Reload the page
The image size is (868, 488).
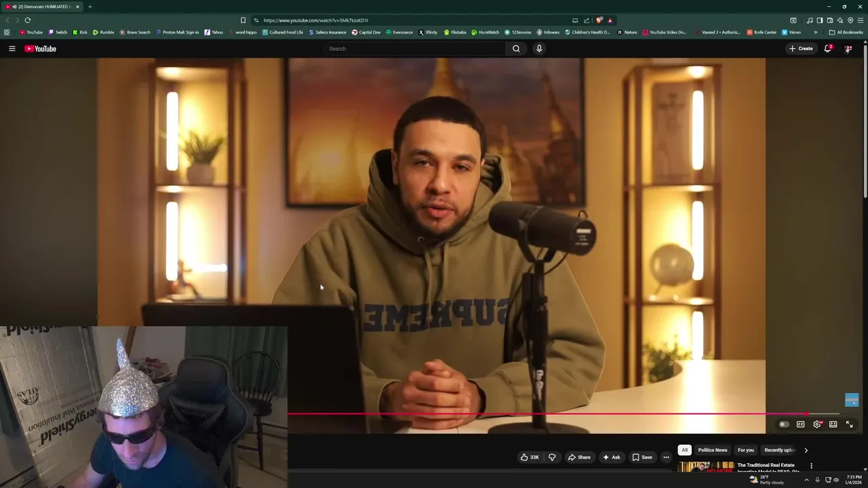(x=28, y=20)
